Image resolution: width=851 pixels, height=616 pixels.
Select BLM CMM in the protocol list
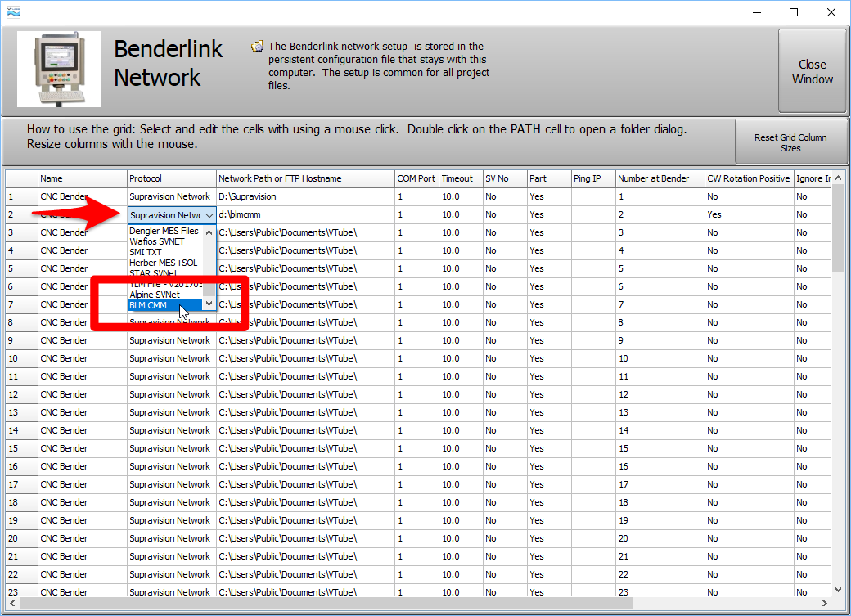(x=148, y=305)
